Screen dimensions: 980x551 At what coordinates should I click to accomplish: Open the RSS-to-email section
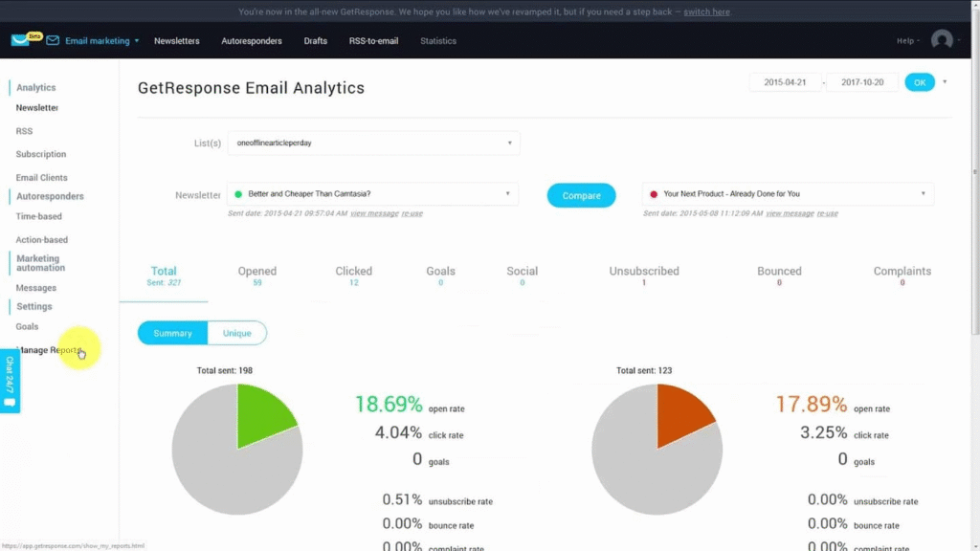click(373, 41)
